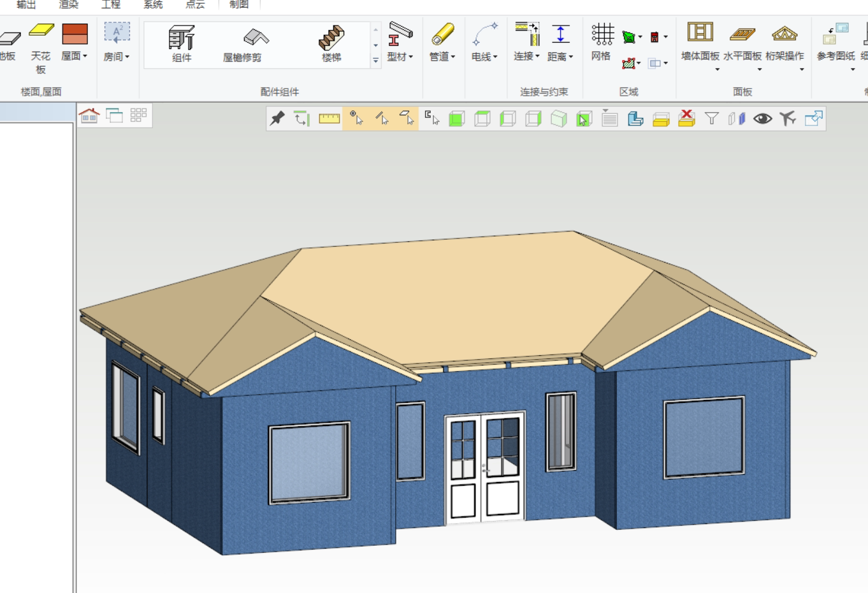Choose the 屋檐修剪 eave trim tool
This screenshot has height=593, width=868.
pos(242,43)
